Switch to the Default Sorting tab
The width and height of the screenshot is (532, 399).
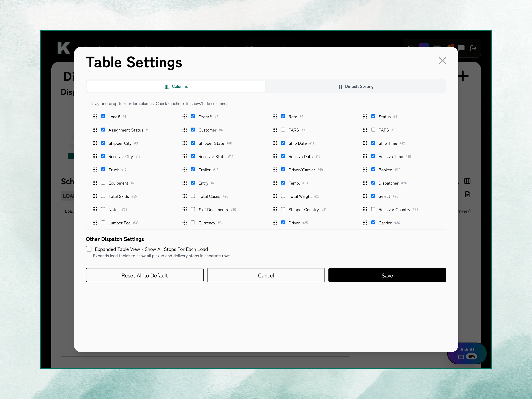pyautogui.click(x=356, y=86)
